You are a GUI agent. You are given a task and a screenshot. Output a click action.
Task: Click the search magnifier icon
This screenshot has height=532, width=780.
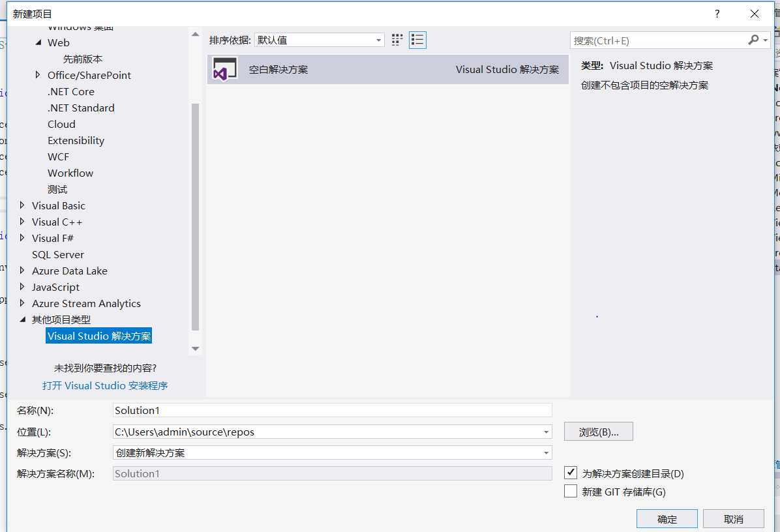[x=753, y=40]
